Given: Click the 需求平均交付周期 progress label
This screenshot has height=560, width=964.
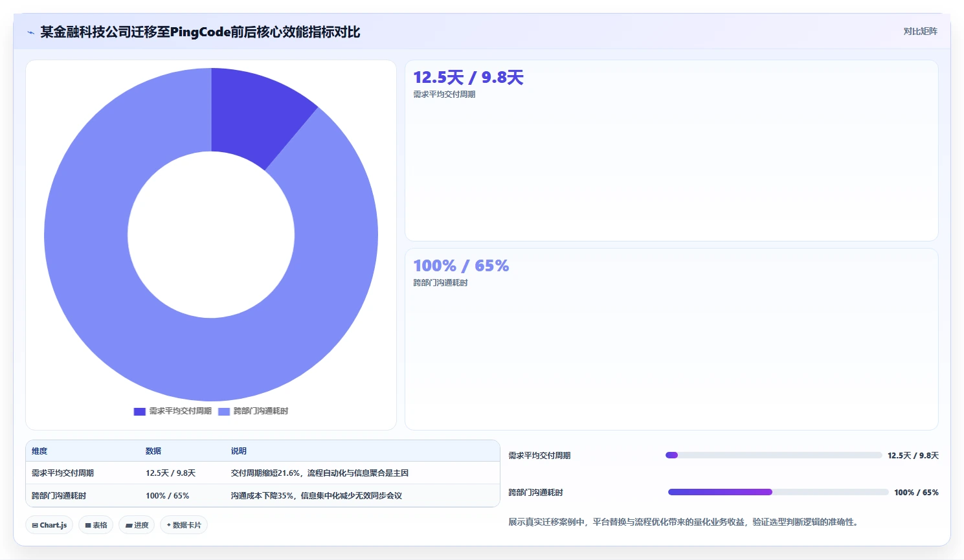Looking at the screenshot, I should tap(539, 456).
